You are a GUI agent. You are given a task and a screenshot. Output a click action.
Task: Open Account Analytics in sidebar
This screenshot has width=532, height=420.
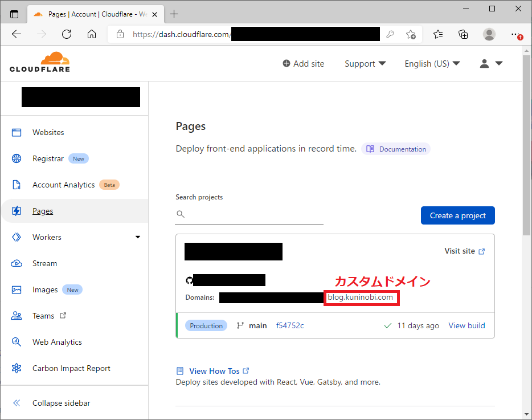[63, 185]
